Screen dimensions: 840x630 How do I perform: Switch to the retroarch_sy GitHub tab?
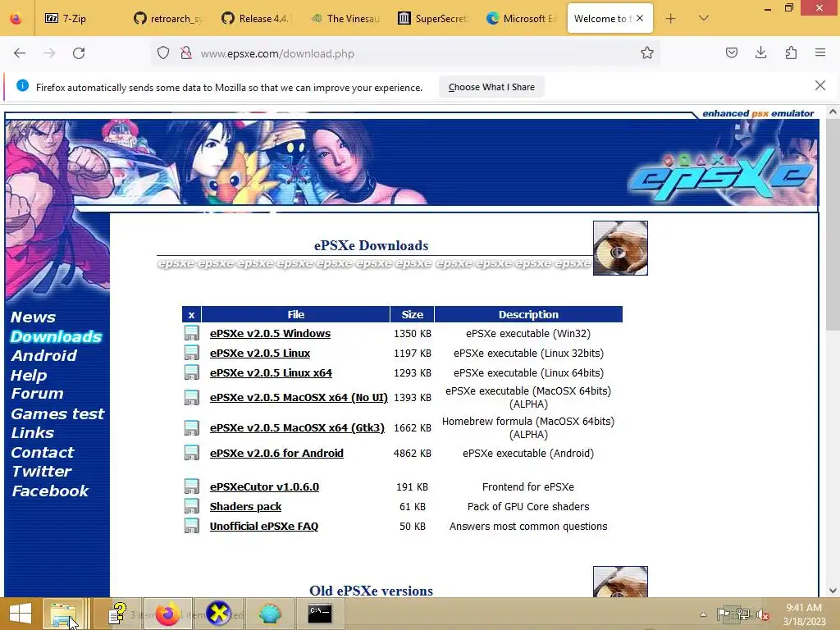(x=169, y=19)
